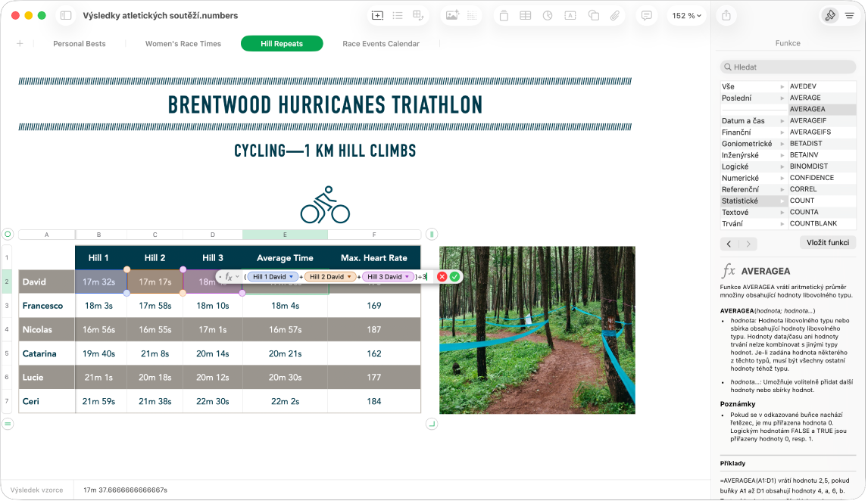Select the forest trail image
The width and height of the screenshot is (868, 501).
(538, 330)
